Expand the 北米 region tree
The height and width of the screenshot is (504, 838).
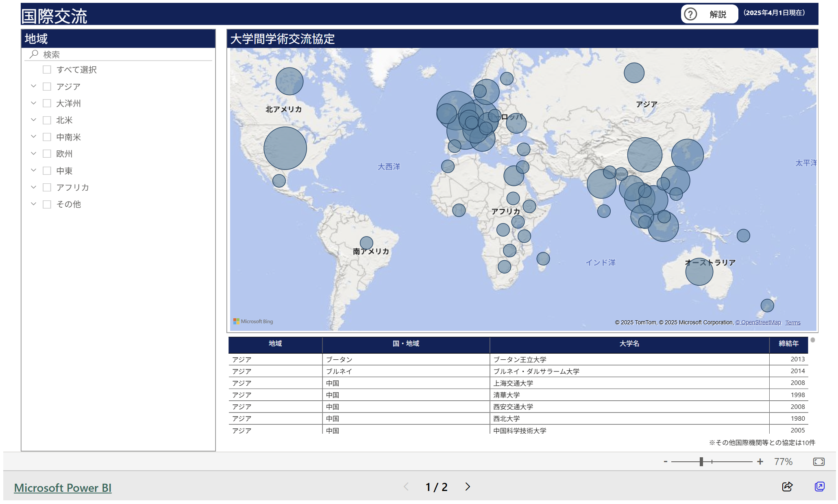[34, 120]
